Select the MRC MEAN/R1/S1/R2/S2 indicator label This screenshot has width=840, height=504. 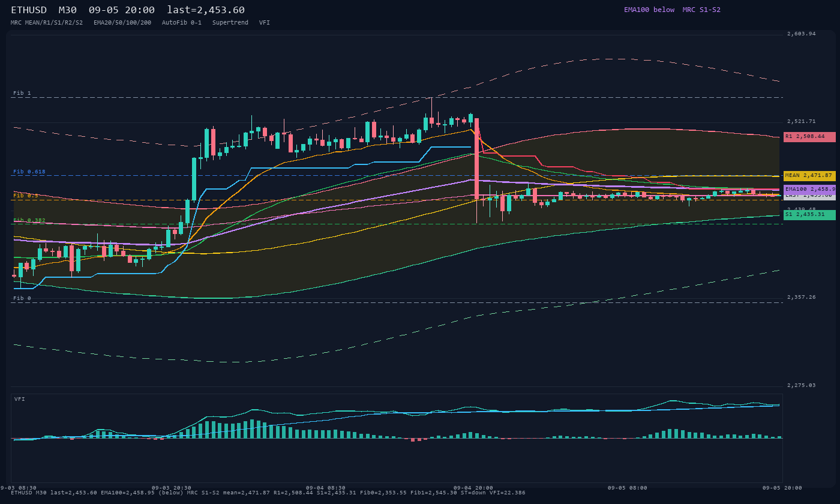click(47, 23)
